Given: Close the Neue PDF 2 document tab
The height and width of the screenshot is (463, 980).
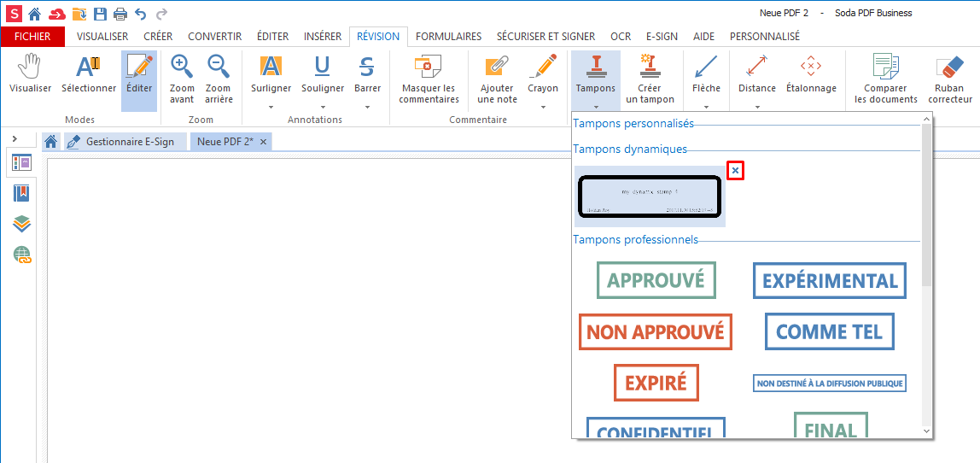Looking at the screenshot, I should (263, 142).
